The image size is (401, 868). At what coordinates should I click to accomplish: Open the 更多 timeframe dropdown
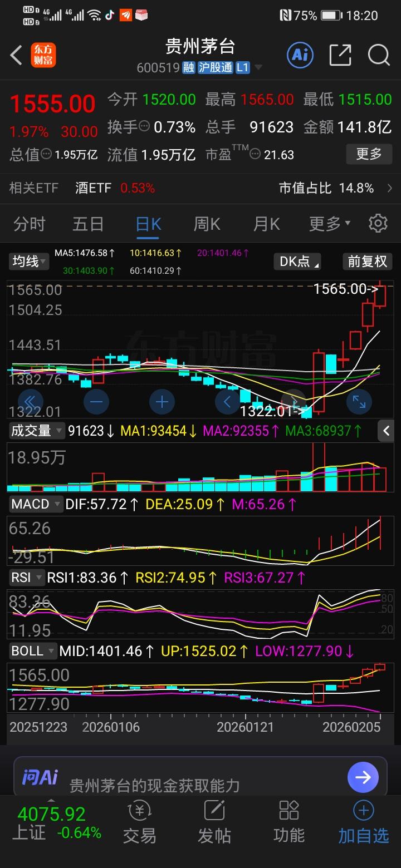tap(330, 224)
